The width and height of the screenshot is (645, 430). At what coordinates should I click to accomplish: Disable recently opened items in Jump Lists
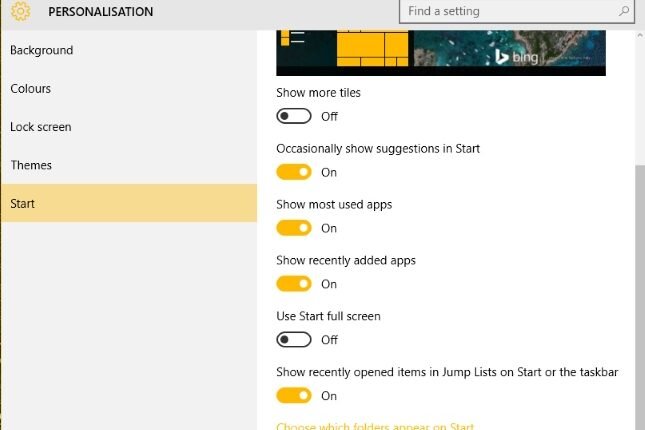click(294, 396)
